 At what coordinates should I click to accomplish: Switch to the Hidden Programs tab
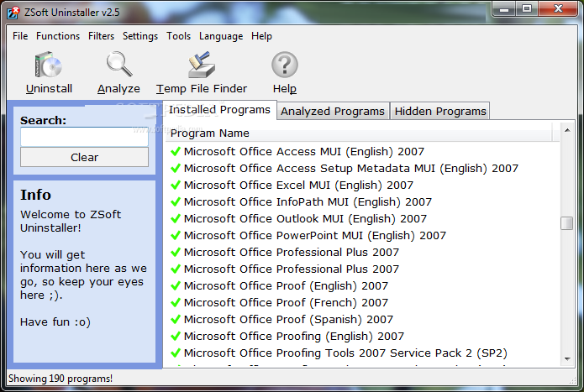[440, 111]
